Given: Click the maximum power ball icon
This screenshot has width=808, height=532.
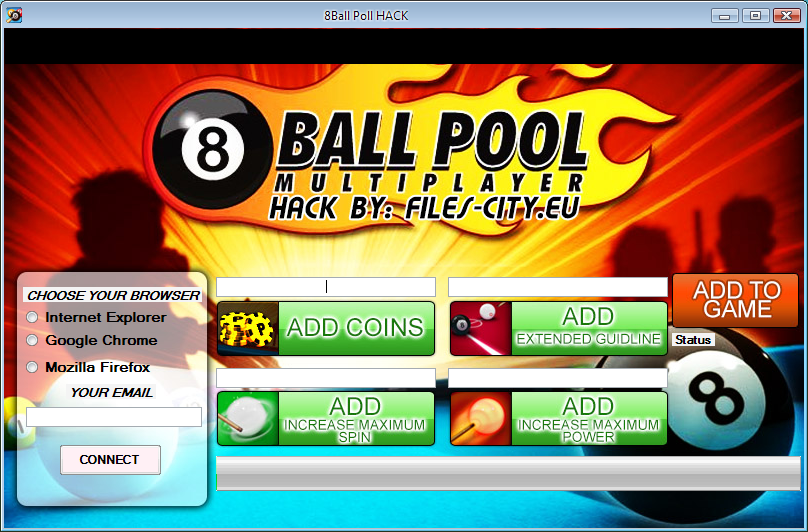Looking at the screenshot, I should point(481,419).
